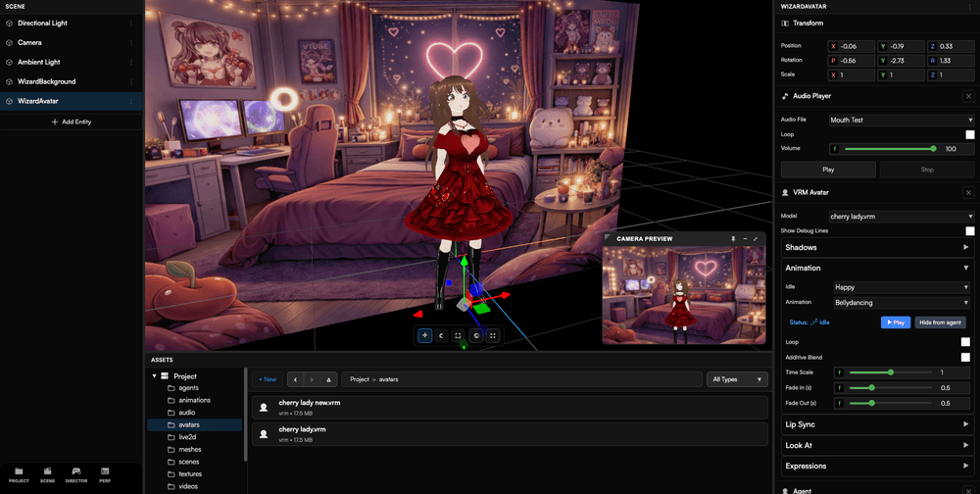Screen dimensions: 980x494
Task: Adjust the Time Scale slider
Action: pyautogui.click(x=891, y=372)
